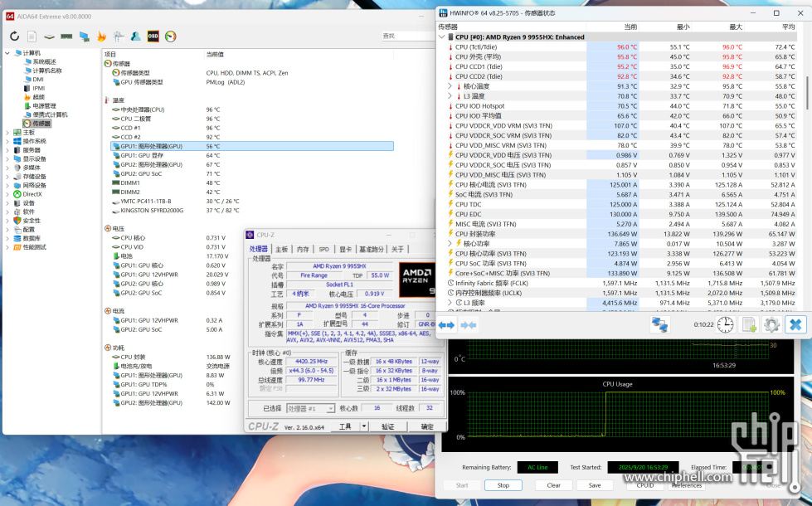This screenshot has width=812, height=506.
Task: Click the sensor gauge icon in AIDA64 toolbar
Action: click(x=170, y=36)
